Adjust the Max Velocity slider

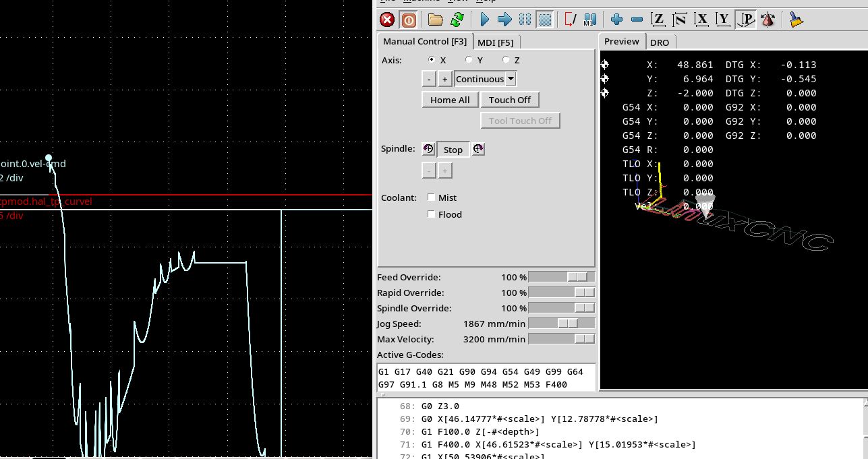pyautogui.click(x=562, y=339)
